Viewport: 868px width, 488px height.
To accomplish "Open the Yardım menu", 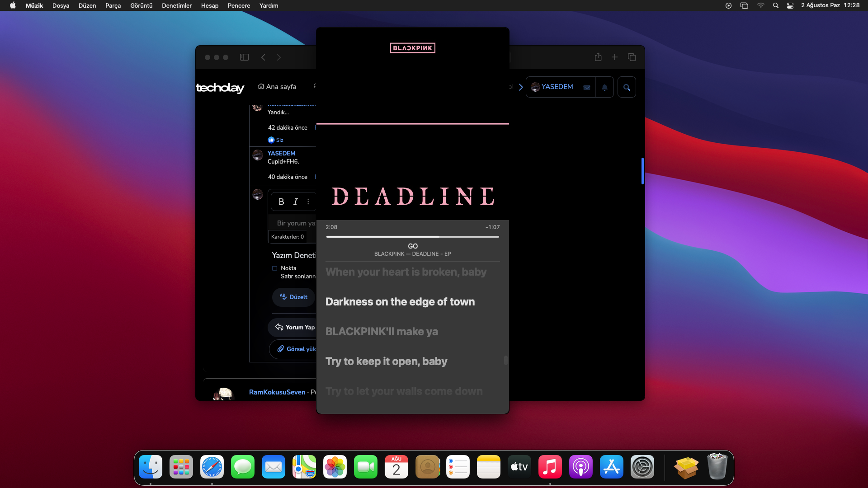I will click(269, 5).
